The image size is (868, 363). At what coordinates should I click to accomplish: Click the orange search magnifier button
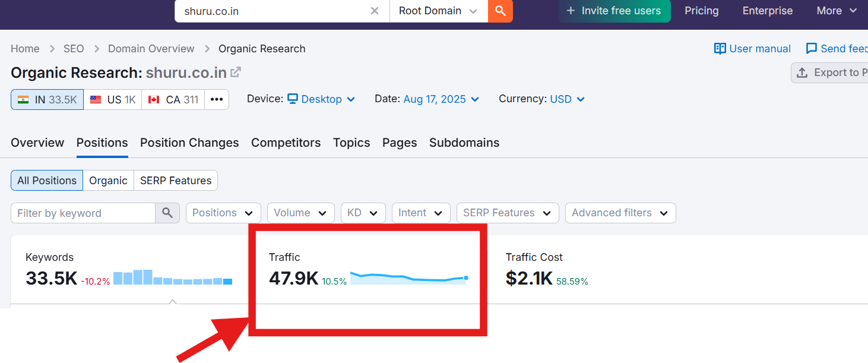500,11
